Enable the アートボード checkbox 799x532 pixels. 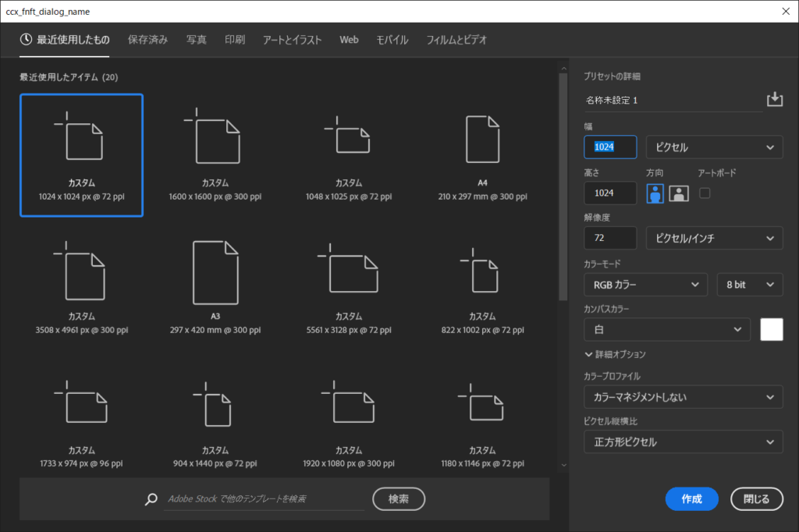tap(705, 193)
